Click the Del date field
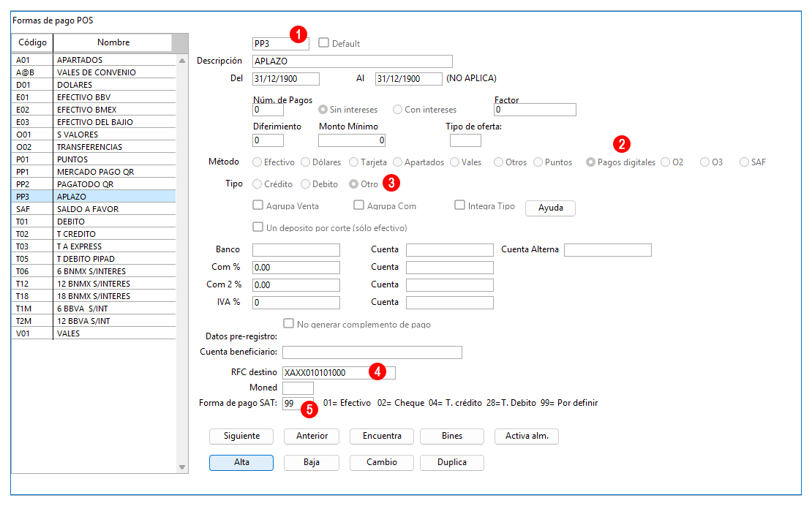This screenshot has height=506, width=812. pyautogui.click(x=286, y=79)
